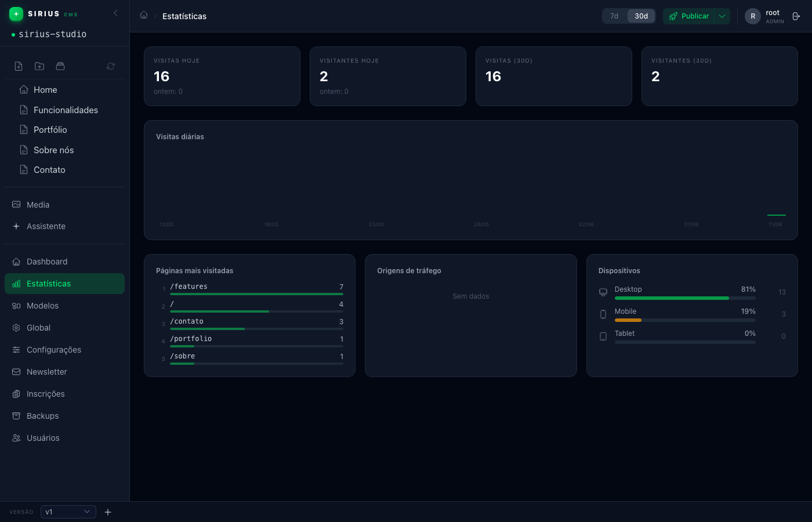This screenshot has width=812, height=522.
Task: Click the Media image icon
Action: pyautogui.click(x=16, y=205)
